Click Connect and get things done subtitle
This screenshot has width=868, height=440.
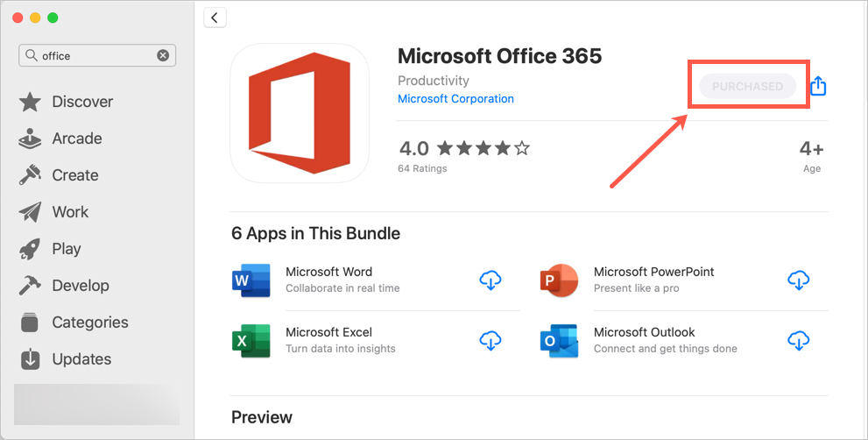tap(666, 349)
